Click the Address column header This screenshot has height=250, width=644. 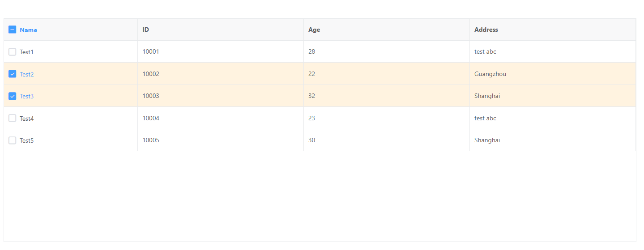486,30
